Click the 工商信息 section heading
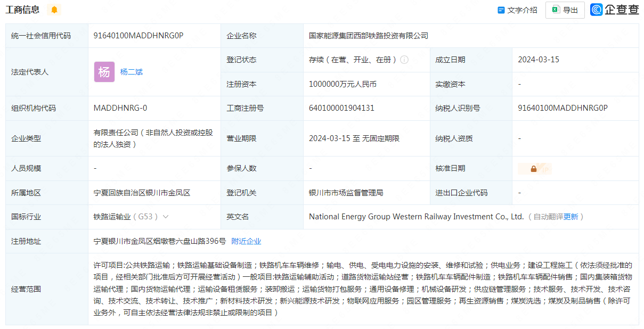Viewport: 644px width, 329px height. click(x=22, y=10)
